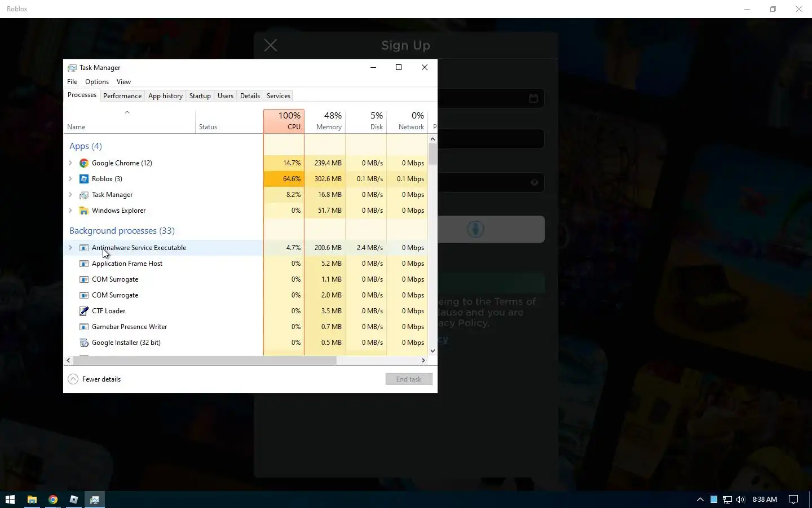The width and height of the screenshot is (812, 508).
Task: Click the calendar icon in Roblox birthday field
Action: [x=533, y=98]
